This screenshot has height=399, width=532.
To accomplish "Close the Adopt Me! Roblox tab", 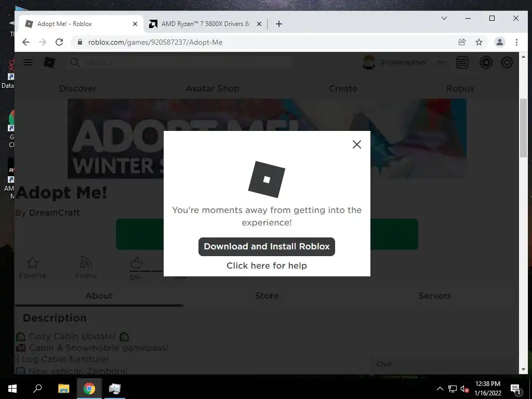I will tap(135, 24).
